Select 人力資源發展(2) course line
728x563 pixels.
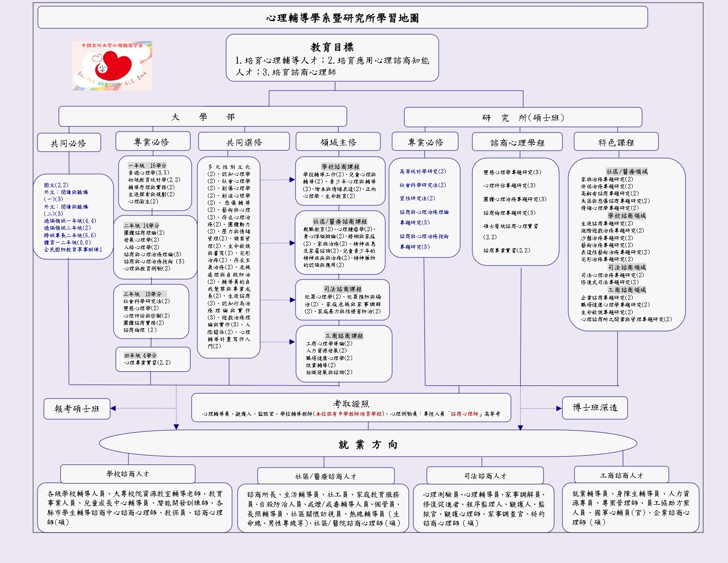pyautogui.click(x=326, y=351)
